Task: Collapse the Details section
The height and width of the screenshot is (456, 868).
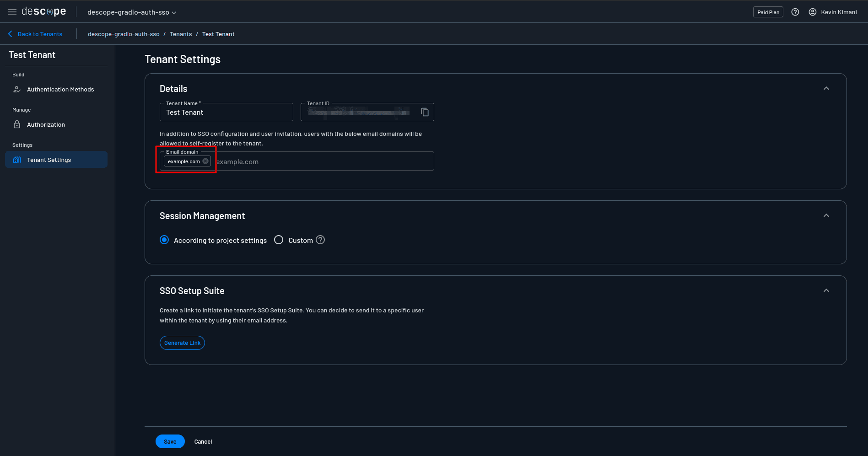Action: point(826,88)
